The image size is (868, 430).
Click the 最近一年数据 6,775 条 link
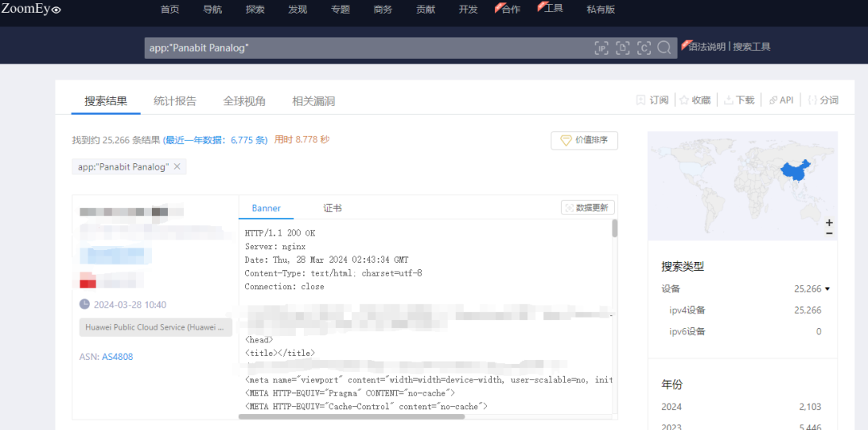(215, 140)
